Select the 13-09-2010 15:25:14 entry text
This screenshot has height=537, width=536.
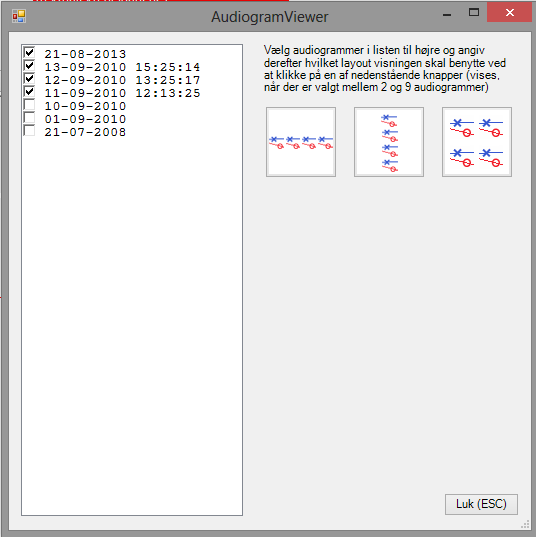(122, 67)
